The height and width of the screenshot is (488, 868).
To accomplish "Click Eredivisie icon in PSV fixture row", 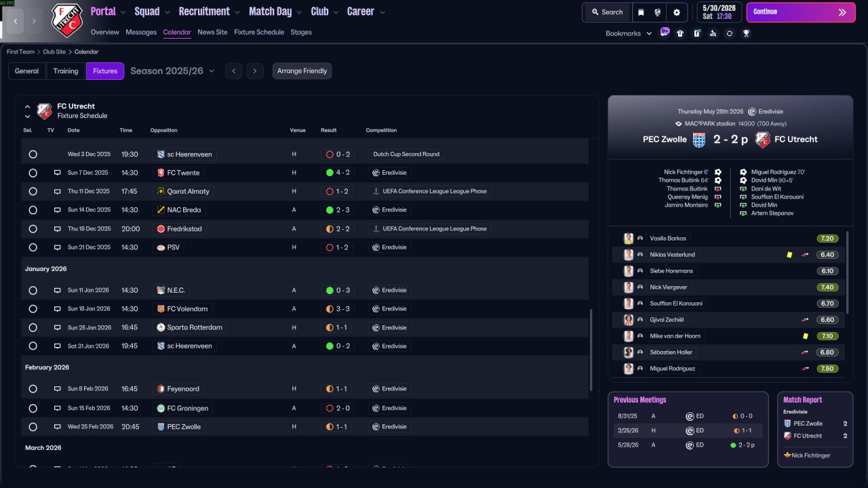I will pyautogui.click(x=376, y=247).
